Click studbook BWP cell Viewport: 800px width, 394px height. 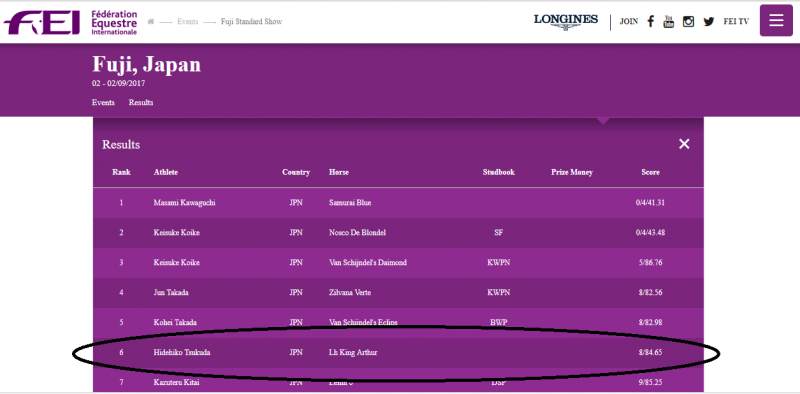[498, 323]
